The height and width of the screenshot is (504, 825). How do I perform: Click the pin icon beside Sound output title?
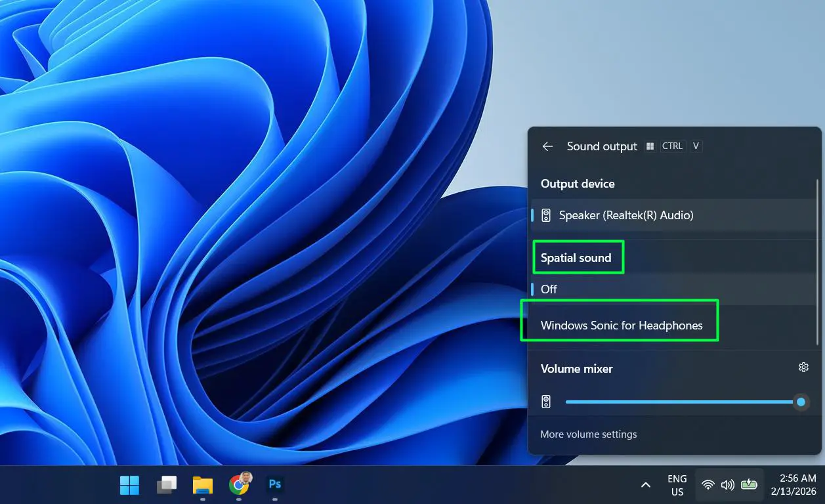[x=649, y=146]
